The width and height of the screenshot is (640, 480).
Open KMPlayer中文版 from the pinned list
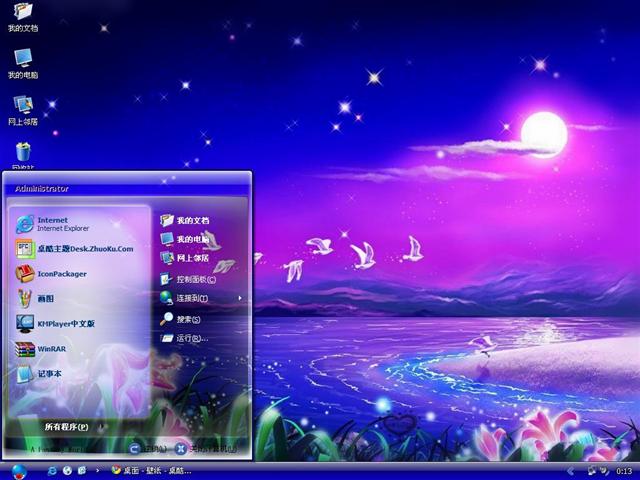point(66,323)
